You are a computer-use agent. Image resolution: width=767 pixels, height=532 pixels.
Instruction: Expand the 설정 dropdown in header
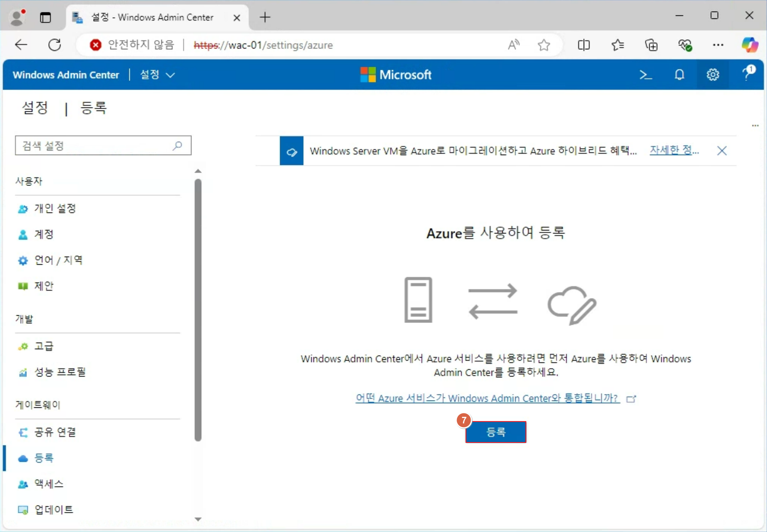coord(158,75)
